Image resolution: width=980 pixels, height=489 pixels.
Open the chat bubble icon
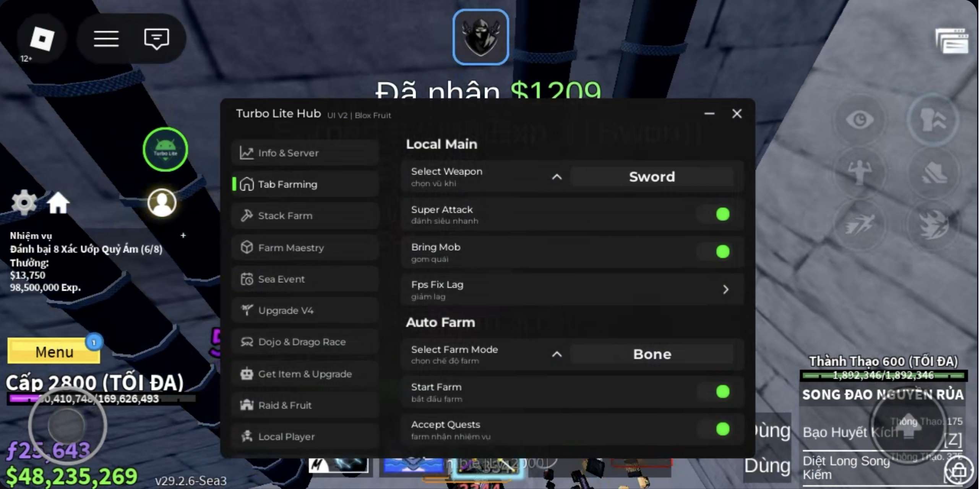tap(156, 39)
